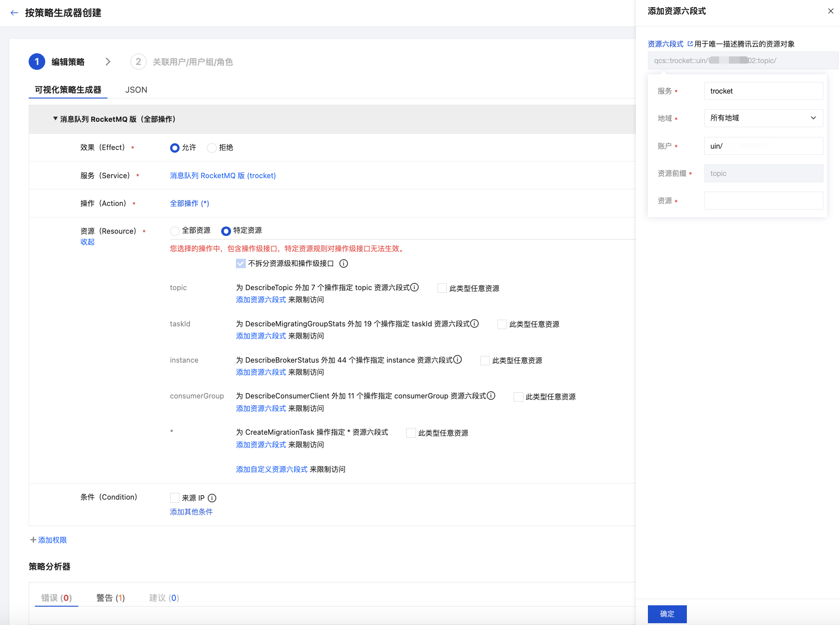Viewport: 840px width, 625px height.
Task: Click the disabled 资源前缀 topic field
Action: (x=763, y=173)
